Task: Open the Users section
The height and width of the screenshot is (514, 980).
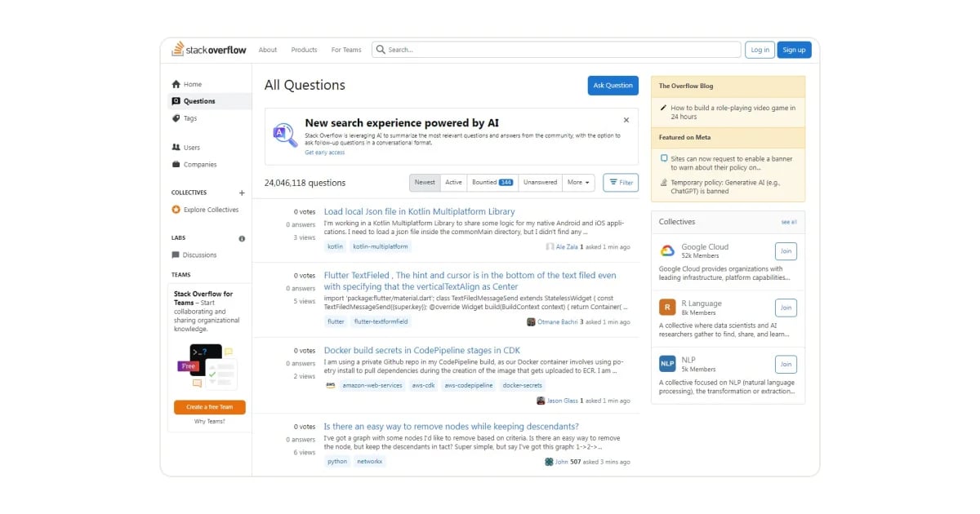Action: (194, 147)
